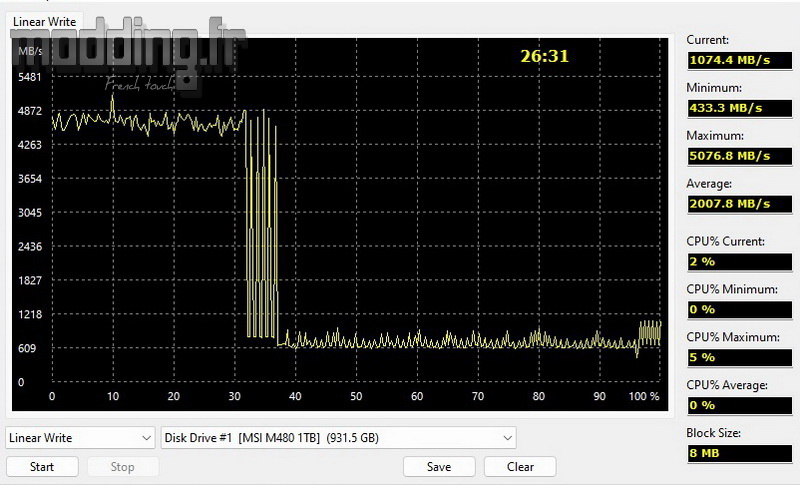Switch to the Linear Write tab

pos(44,21)
